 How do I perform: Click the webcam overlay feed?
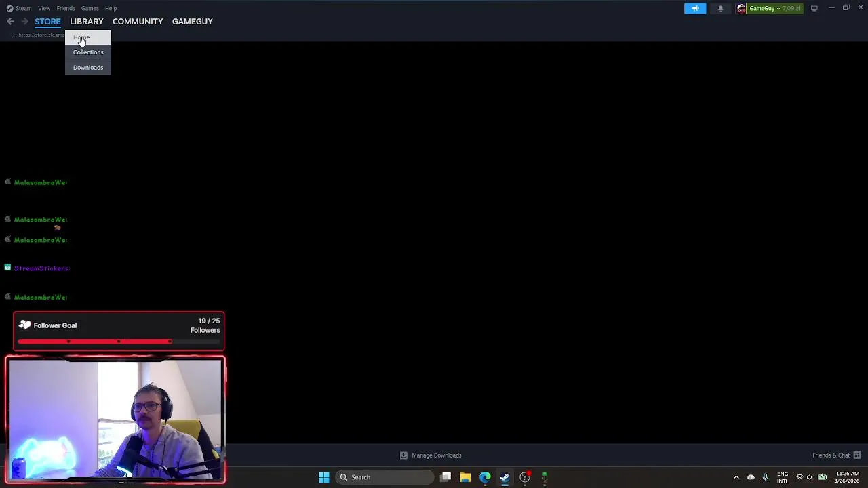point(115,420)
